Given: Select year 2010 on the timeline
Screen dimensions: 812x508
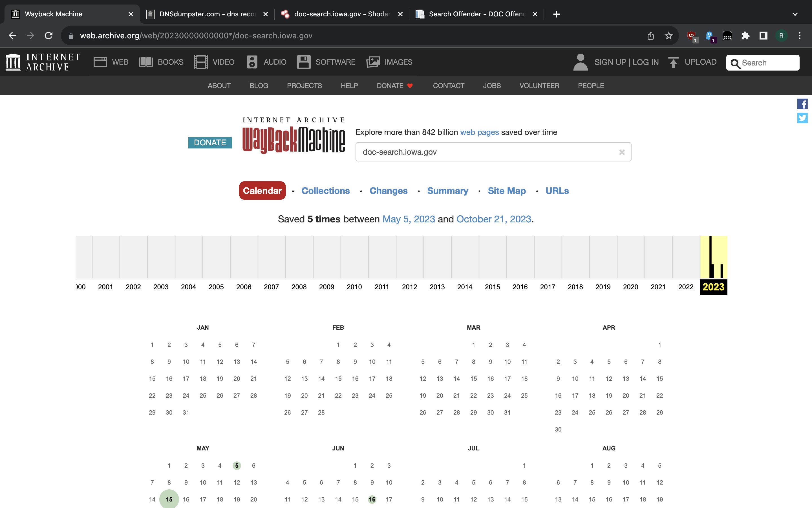Looking at the screenshot, I should coord(354,287).
